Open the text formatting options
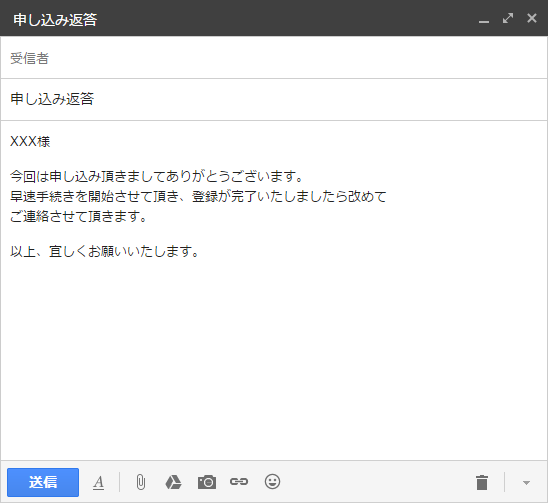Image resolution: width=548 pixels, height=503 pixels. (99, 483)
